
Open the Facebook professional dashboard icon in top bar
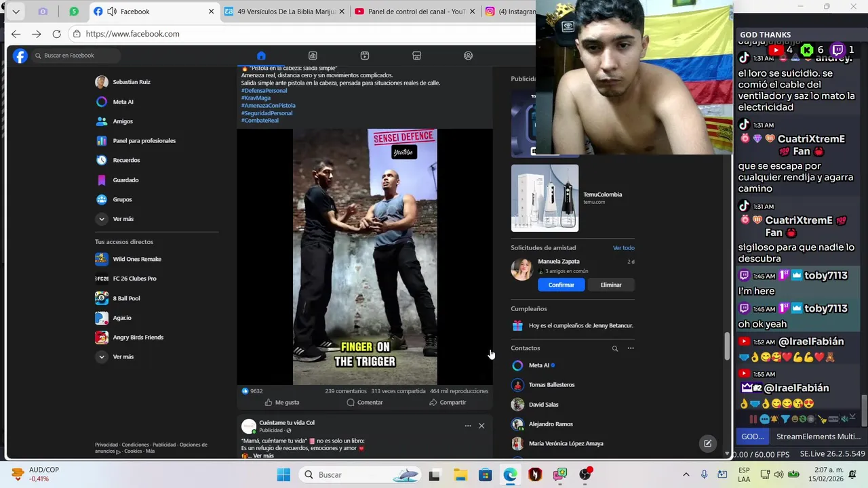pos(313,56)
